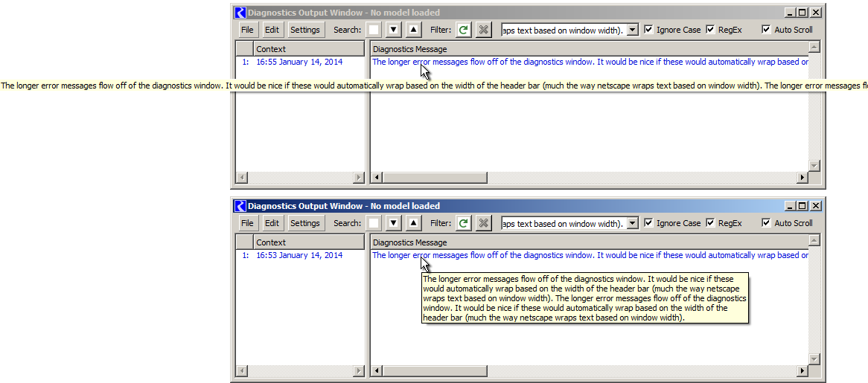Click RiverWare app icon in top title bar
Viewport: 868px width, 383px height.
[240, 12]
